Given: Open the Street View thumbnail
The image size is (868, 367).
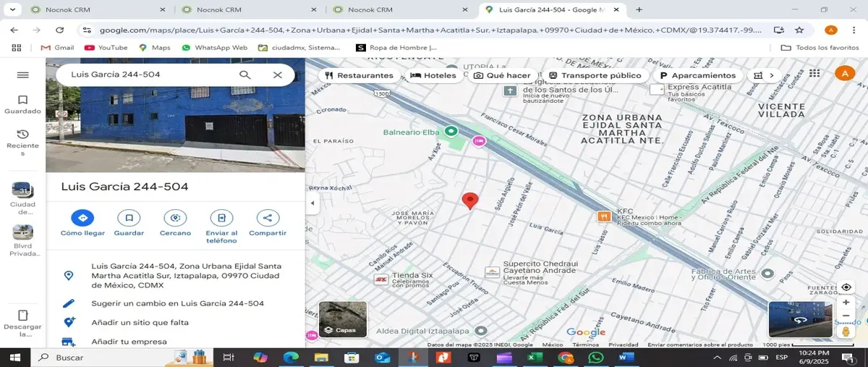Looking at the screenshot, I should pos(800,319).
